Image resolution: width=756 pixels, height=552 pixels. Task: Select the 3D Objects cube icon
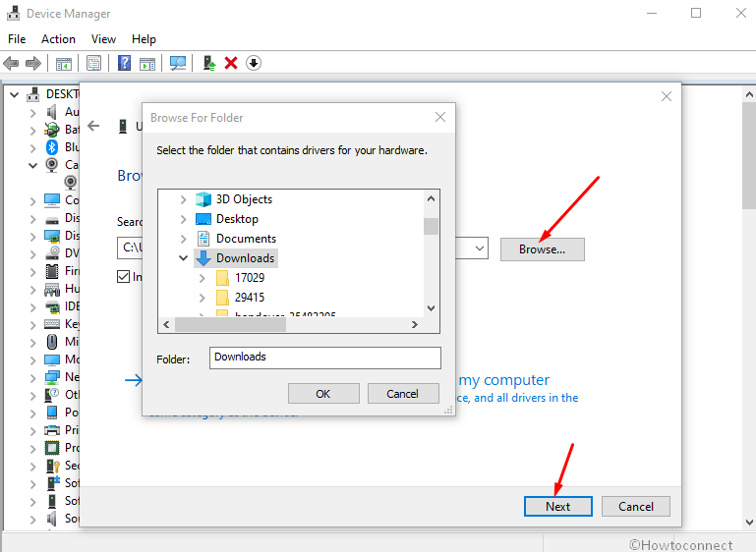[x=204, y=199]
